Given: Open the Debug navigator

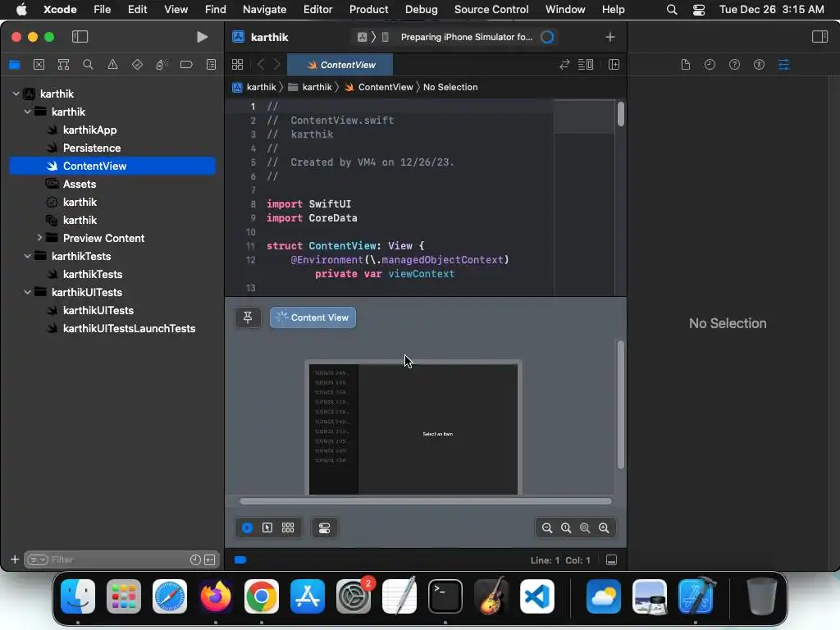Looking at the screenshot, I should (x=162, y=65).
